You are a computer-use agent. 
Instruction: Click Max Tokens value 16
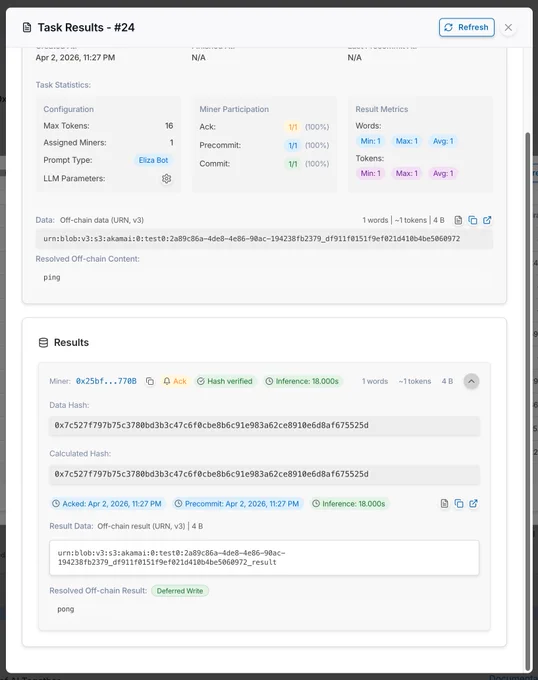click(x=169, y=126)
